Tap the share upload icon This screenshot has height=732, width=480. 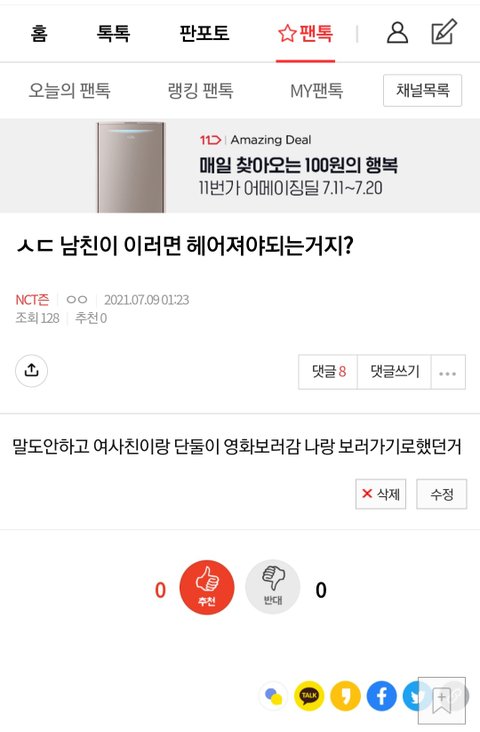[x=31, y=371]
